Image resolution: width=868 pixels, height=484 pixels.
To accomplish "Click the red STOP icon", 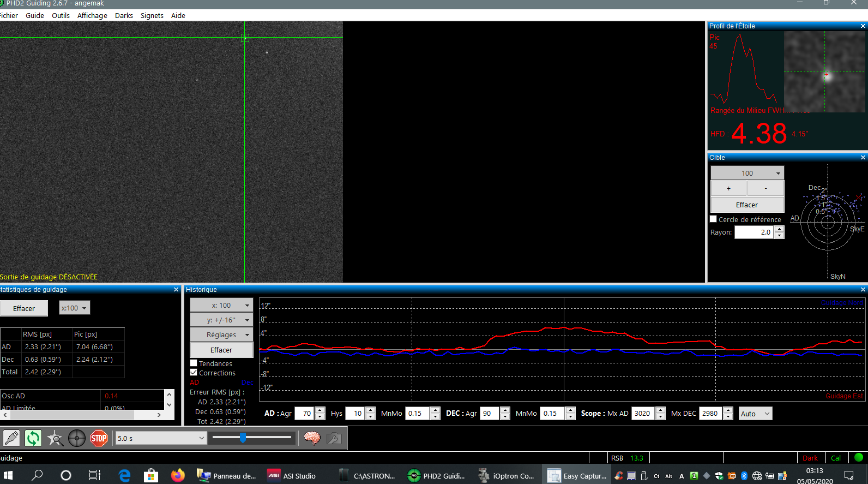I will (x=99, y=438).
